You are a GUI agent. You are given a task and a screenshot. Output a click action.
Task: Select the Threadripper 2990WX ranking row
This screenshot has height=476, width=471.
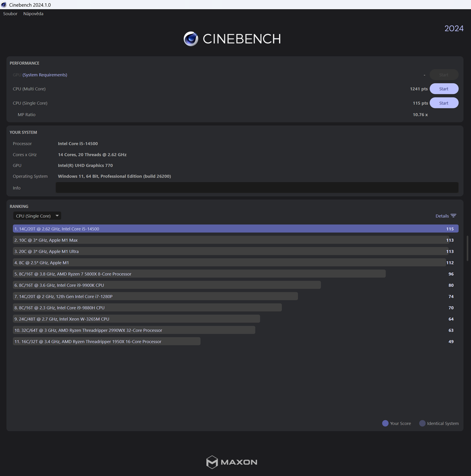(236, 330)
